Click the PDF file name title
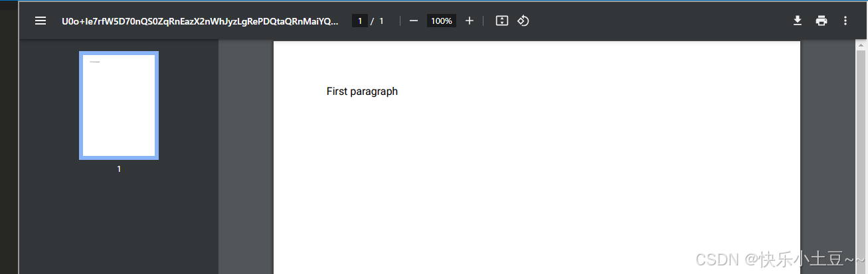868x274 pixels. click(x=200, y=21)
